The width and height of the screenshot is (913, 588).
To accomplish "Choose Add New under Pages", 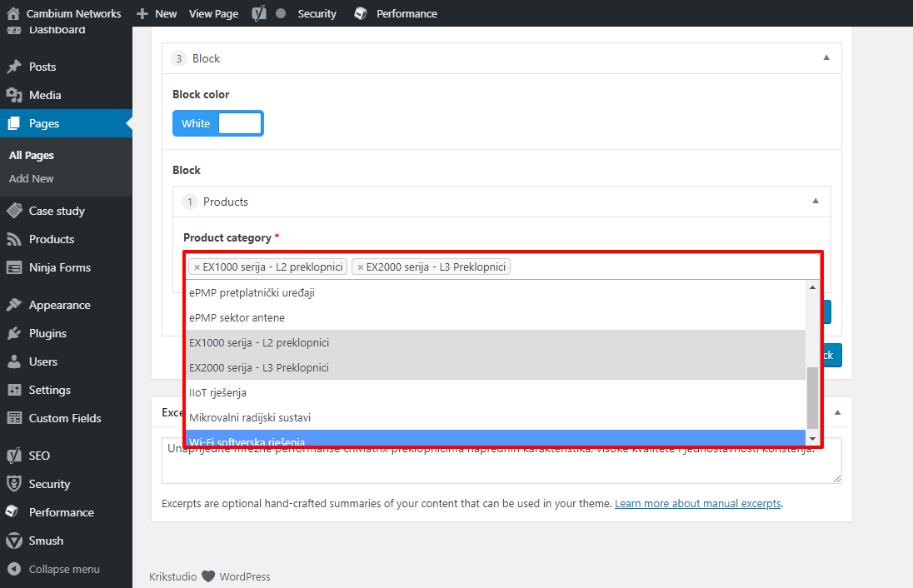I will click(32, 179).
